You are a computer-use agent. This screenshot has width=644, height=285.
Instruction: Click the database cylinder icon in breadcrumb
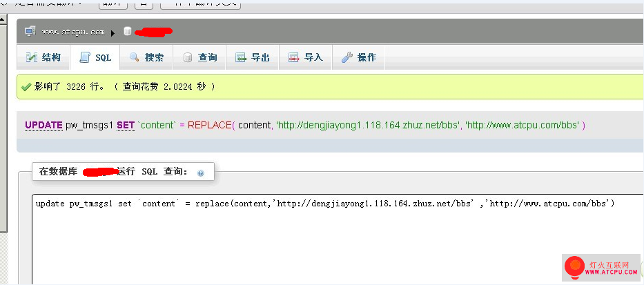pyautogui.click(x=127, y=31)
